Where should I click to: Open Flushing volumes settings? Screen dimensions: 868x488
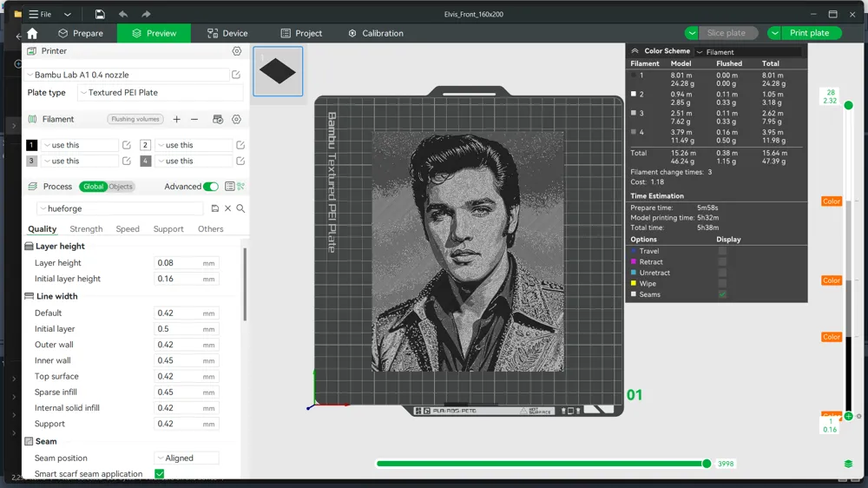click(x=135, y=119)
